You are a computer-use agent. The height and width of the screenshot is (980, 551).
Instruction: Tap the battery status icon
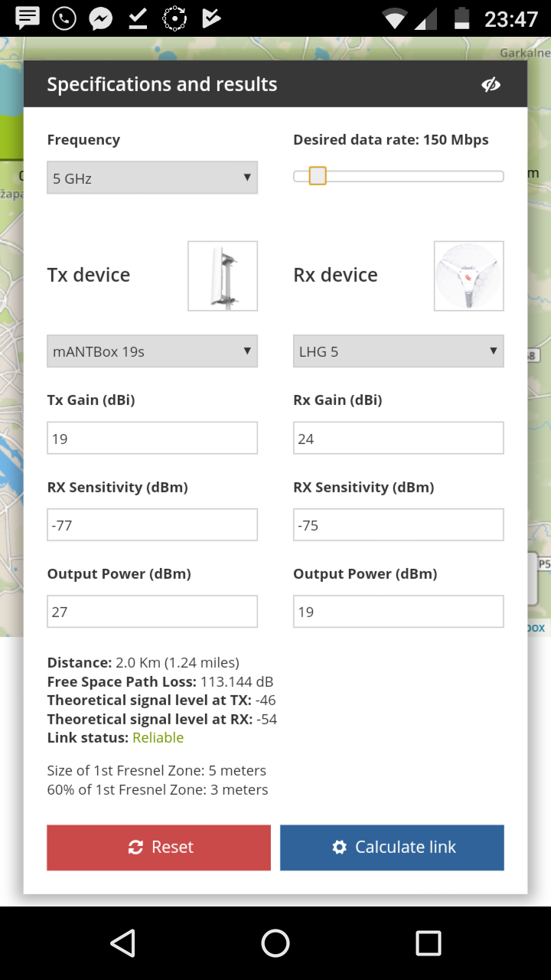461,18
